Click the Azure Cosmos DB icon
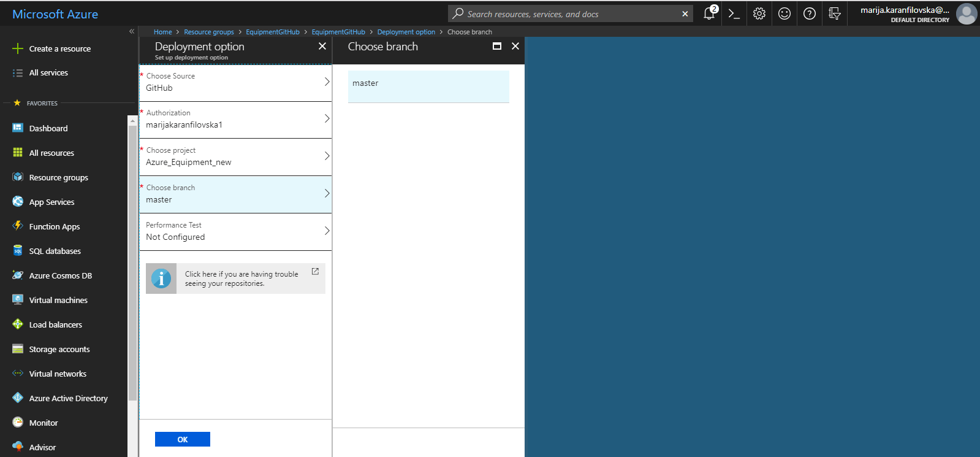Image resolution: width=980 pixels, height=457 pixels. tap(18, 275)
